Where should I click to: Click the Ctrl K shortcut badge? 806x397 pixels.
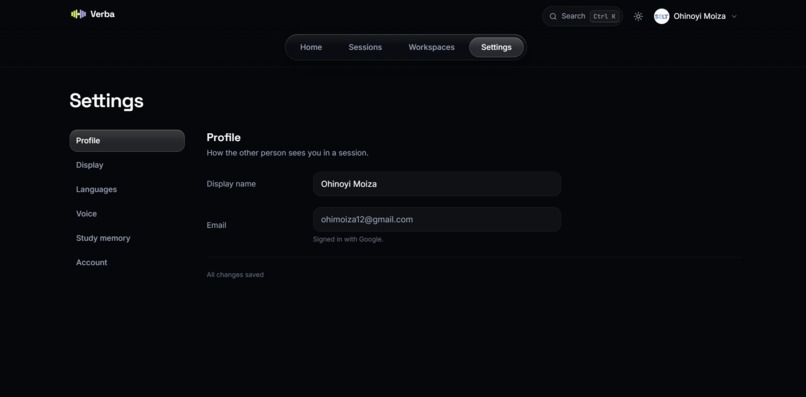click(604, 16)
